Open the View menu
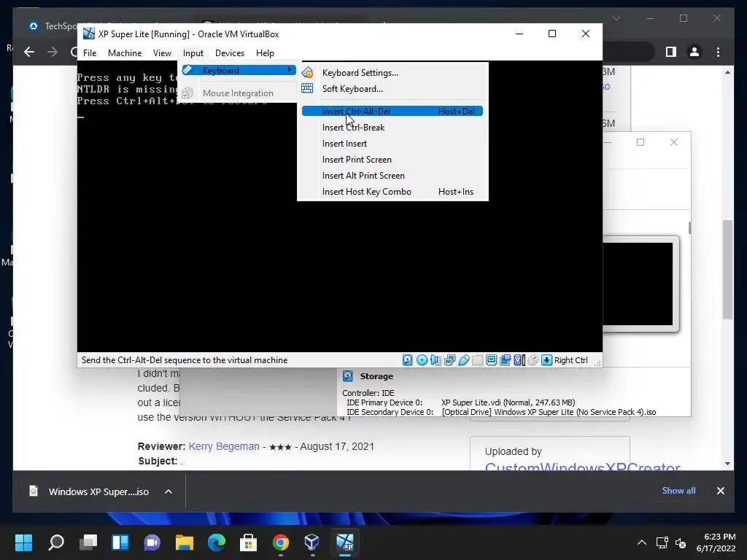The height and width of the screenshot is (560, 747). click(x=162, y=52)
